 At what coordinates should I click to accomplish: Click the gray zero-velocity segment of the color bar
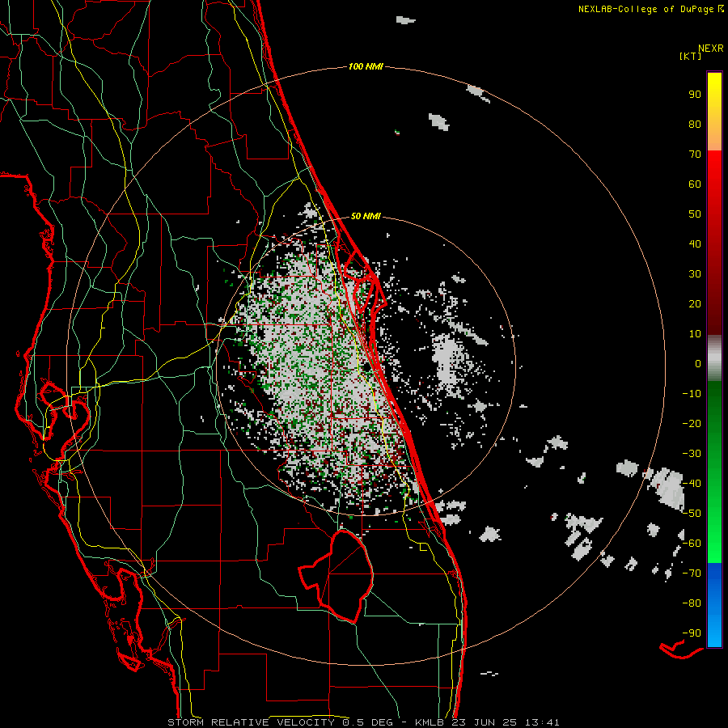coord(714,358)
